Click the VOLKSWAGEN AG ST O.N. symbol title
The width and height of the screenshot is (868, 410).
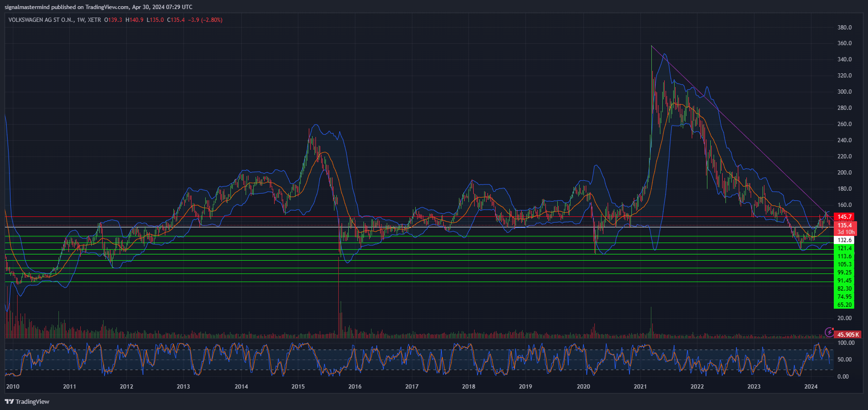[41, 20]
